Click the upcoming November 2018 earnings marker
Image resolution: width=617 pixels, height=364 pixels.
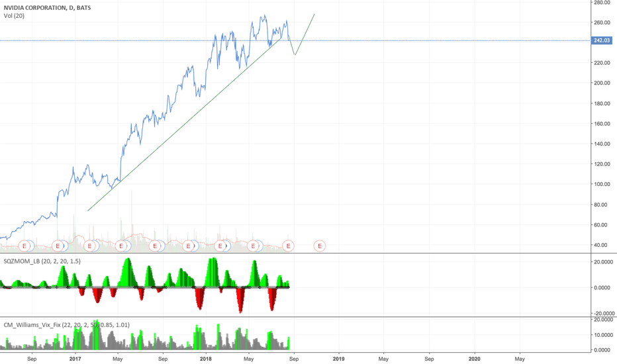click(x=320, y=246)
